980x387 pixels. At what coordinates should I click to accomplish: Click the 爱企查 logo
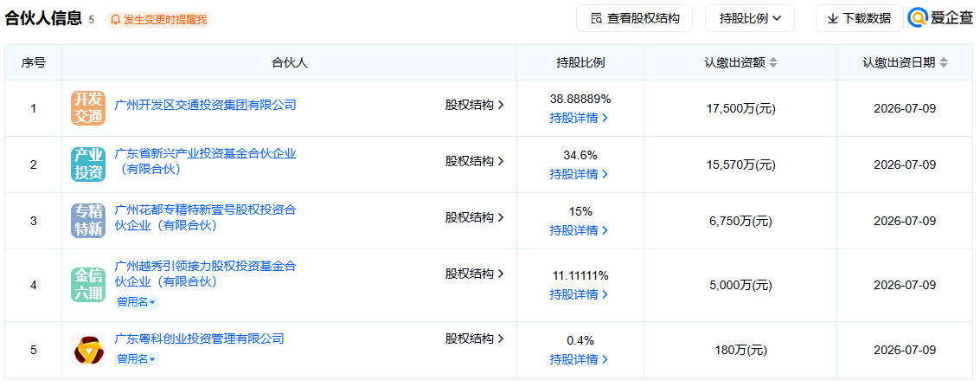pyautogui.click(x=940, y=18)
